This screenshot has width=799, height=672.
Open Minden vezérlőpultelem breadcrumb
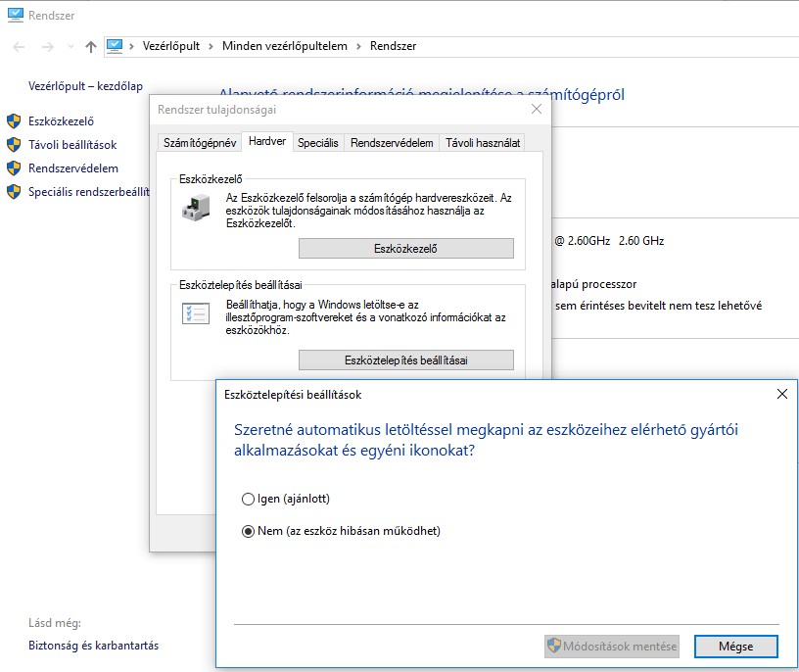click(284, 46)
